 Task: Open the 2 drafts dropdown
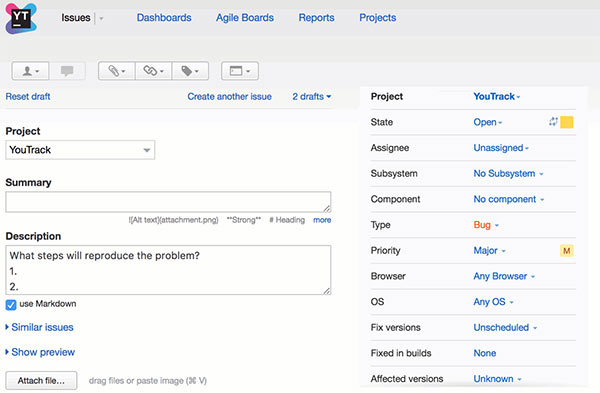311,96
